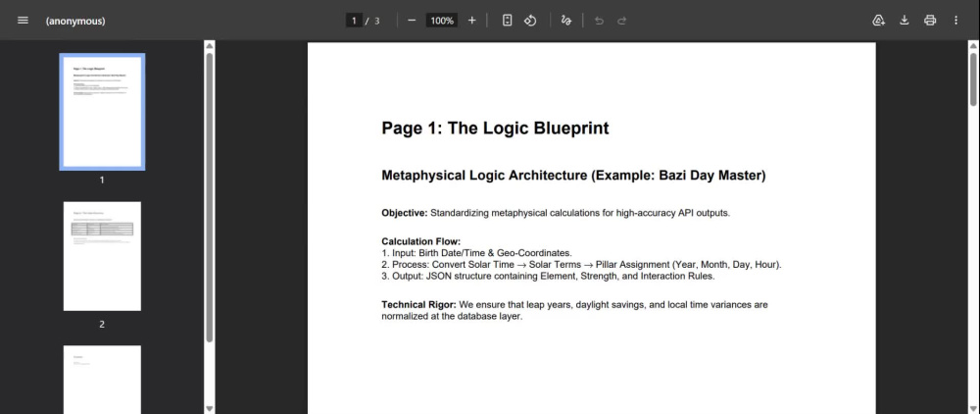This screenshot has width=980, height=414.
Task: Click the 'Technical Rigor:' label
Action: pos(418,304)
